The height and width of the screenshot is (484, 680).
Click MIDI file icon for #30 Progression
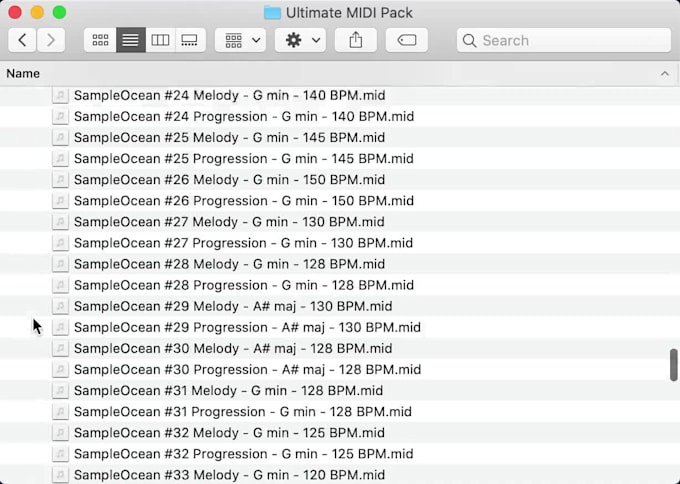60,370
